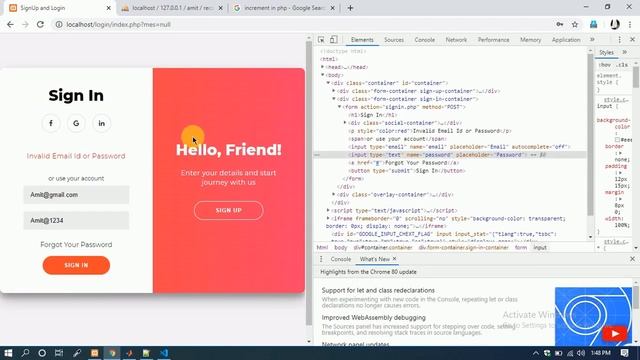Click the Facebook sign-in icon

(51, 123)
